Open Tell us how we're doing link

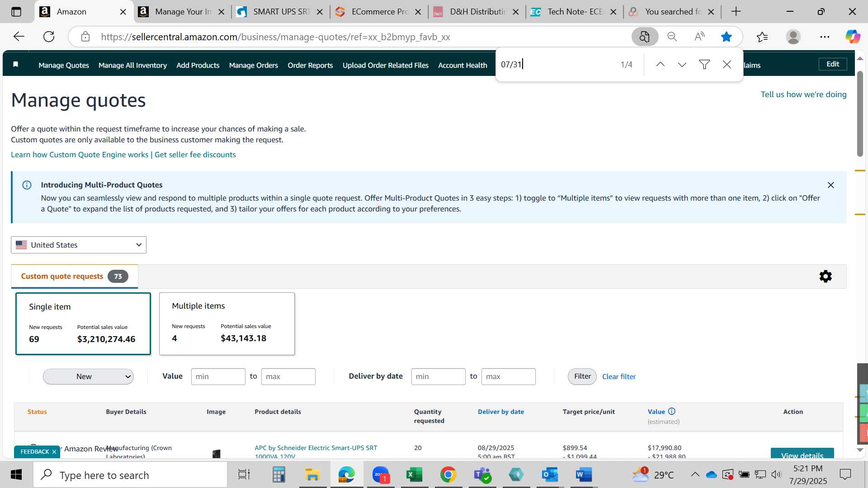coord(803,94)
